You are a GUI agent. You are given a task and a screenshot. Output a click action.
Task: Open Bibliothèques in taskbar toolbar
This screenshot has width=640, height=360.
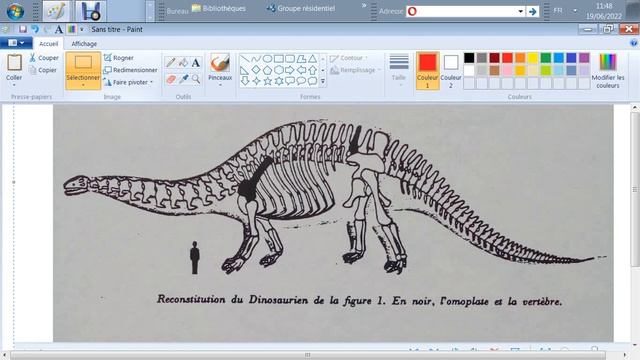click(219, 8)
